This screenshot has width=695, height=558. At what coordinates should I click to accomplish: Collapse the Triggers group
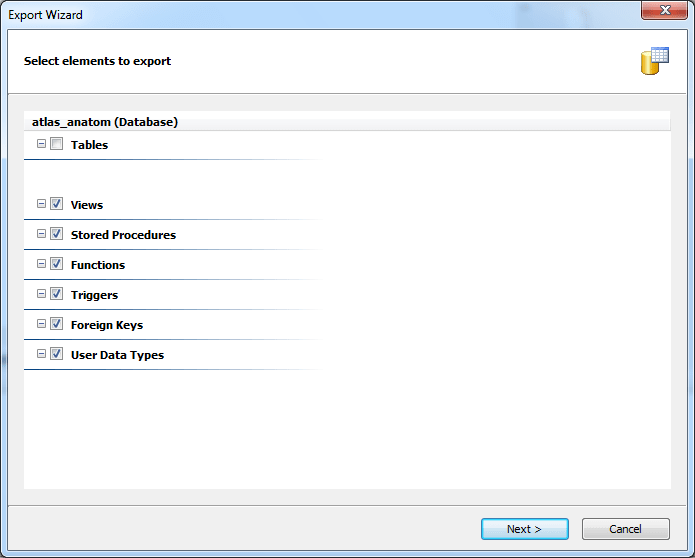click(x=41, y=294)
